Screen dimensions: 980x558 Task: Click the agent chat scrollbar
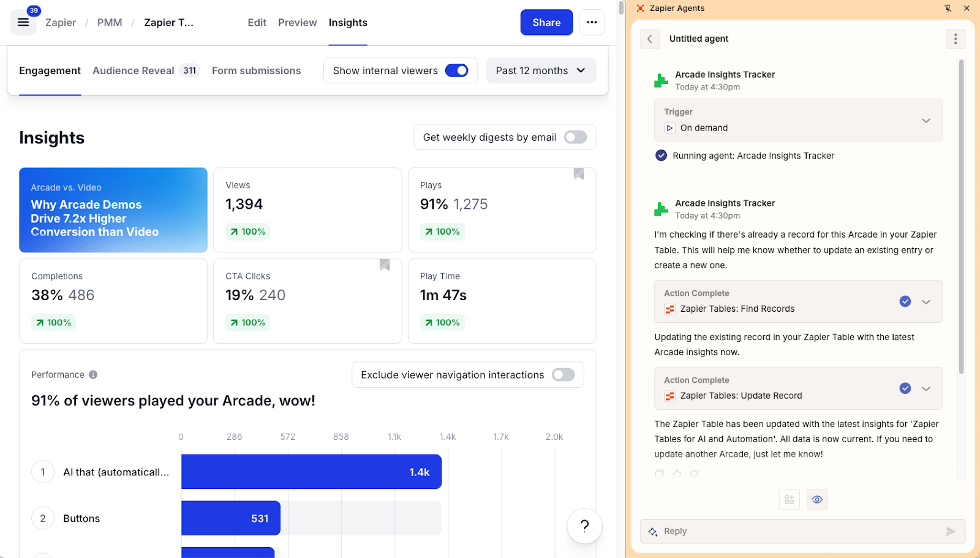[961, 216]
